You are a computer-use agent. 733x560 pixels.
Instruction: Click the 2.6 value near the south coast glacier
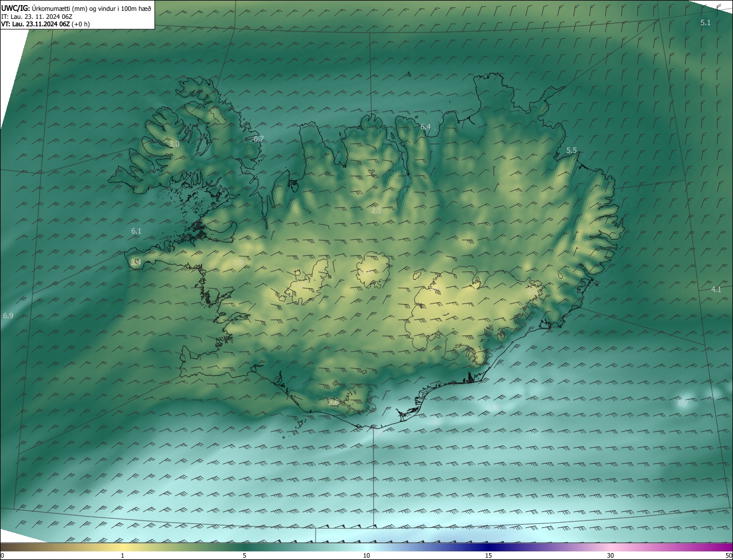click(333, 403)
